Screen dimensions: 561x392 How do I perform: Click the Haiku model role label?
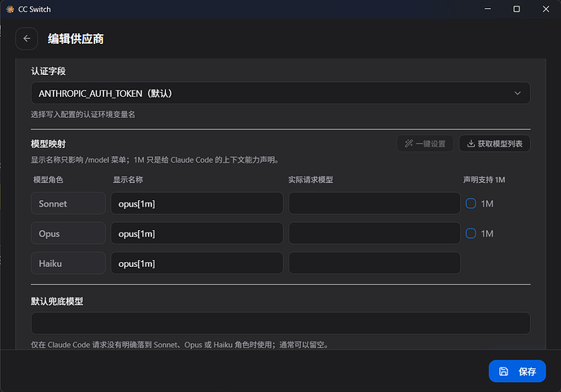[68, 264]
